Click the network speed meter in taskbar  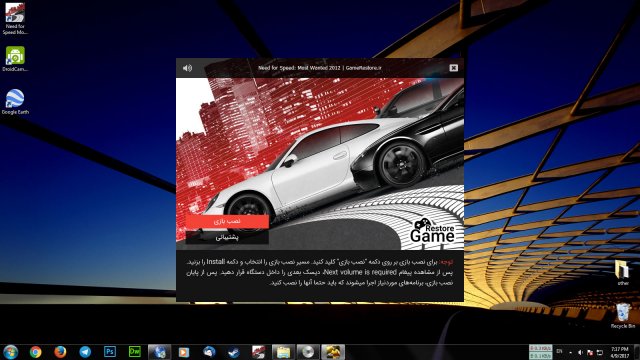540,352
